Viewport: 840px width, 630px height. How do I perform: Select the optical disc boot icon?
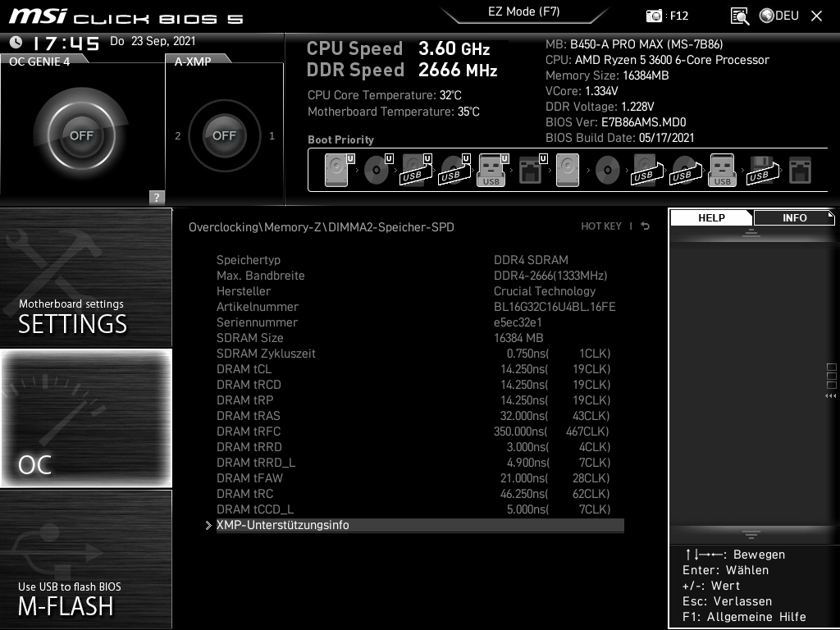coord(377,170)
